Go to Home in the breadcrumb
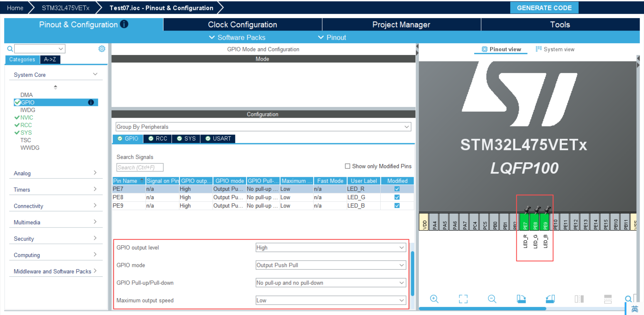 coord(15,8)
